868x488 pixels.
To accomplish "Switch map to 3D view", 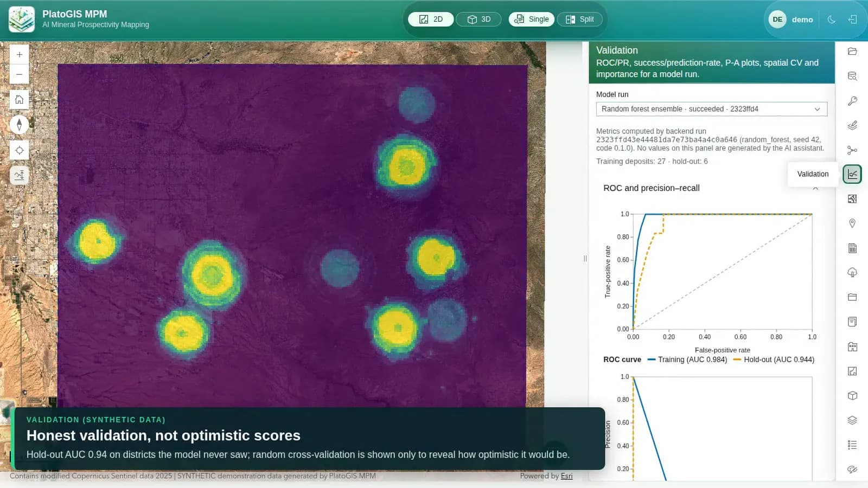I will point(478,20).
